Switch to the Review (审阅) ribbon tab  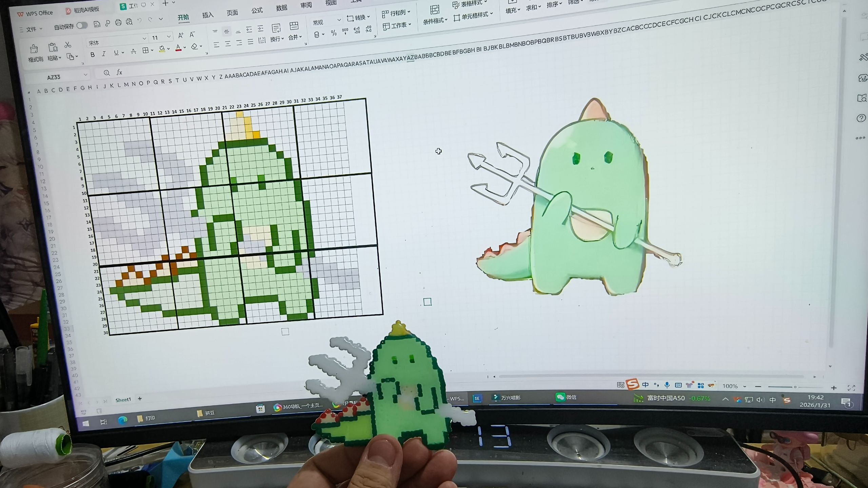pos(306,5)
